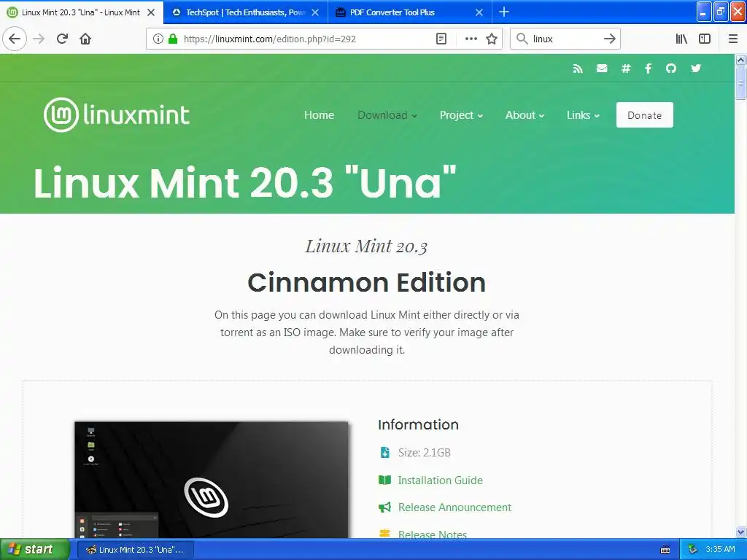747x560 pixels.
Task: Open a new tab with plus button
Action: 504,12
